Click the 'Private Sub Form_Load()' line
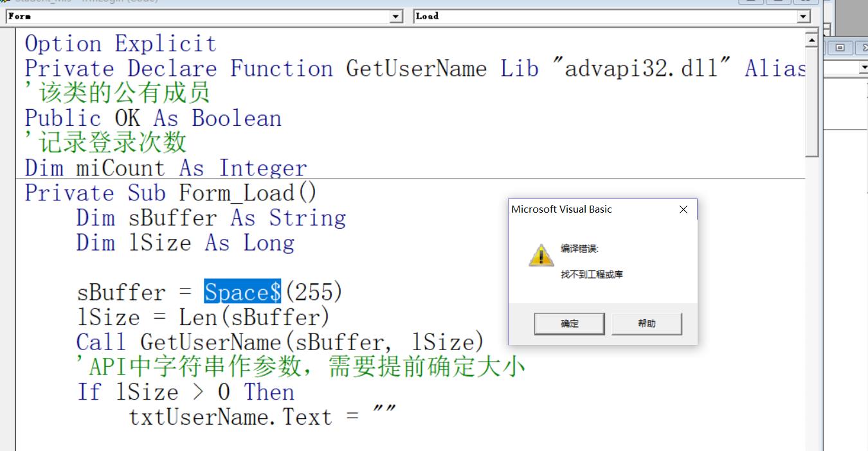868x451 pixels. tap(171, 193)
